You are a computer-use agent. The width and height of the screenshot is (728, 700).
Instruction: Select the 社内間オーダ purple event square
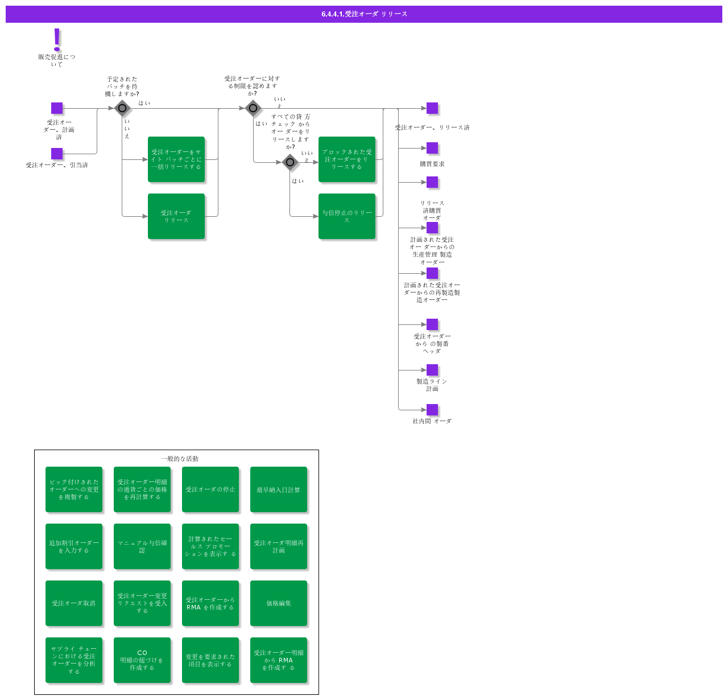[x=432, y=410]
